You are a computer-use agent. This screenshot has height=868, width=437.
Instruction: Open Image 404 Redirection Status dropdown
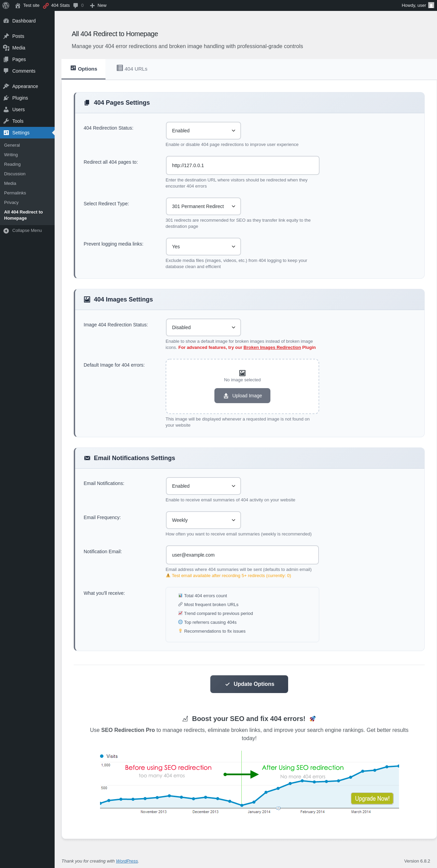click(203, 327)
